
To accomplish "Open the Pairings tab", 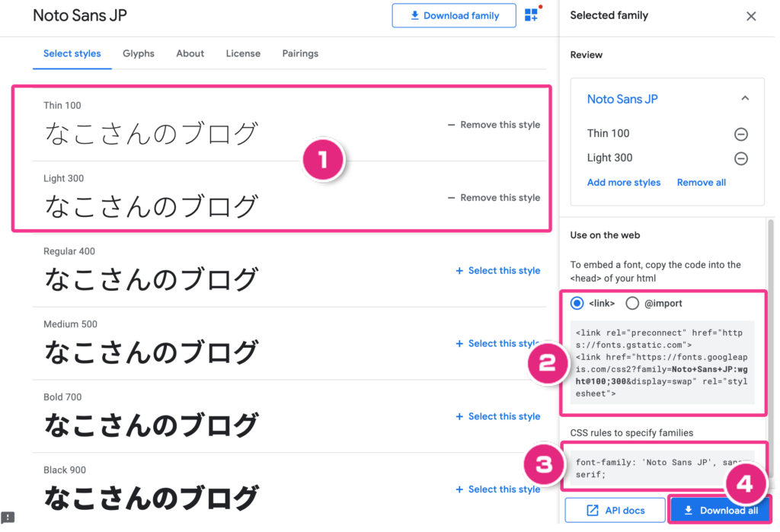I will (x=300, y=53).
